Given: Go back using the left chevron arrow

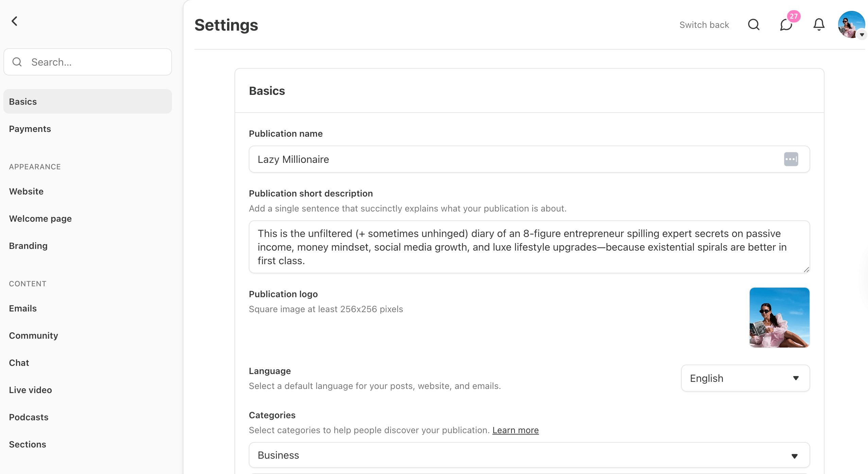Looking at the screenshot, I should [x=14, y=21].
